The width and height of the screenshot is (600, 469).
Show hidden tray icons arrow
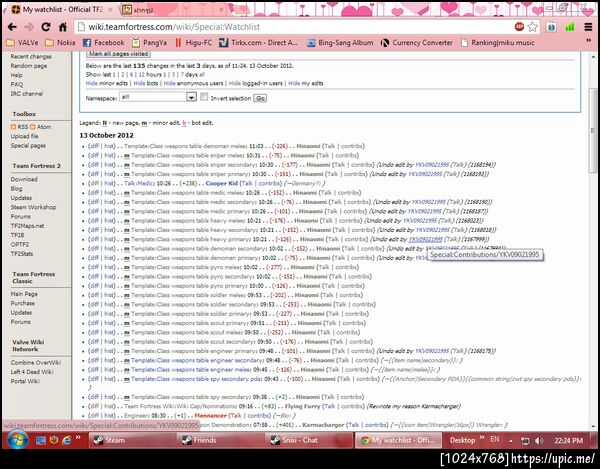(x=511, y=441)
